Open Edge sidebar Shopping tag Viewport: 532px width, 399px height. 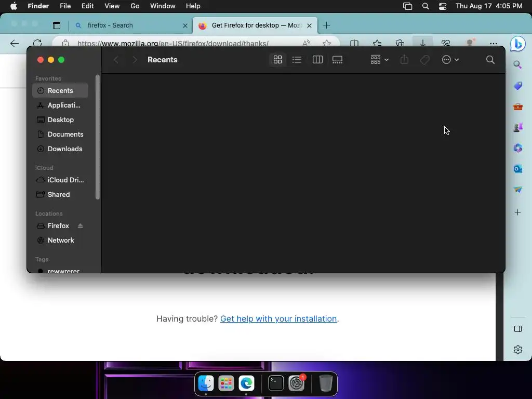[x=518, y=86]
